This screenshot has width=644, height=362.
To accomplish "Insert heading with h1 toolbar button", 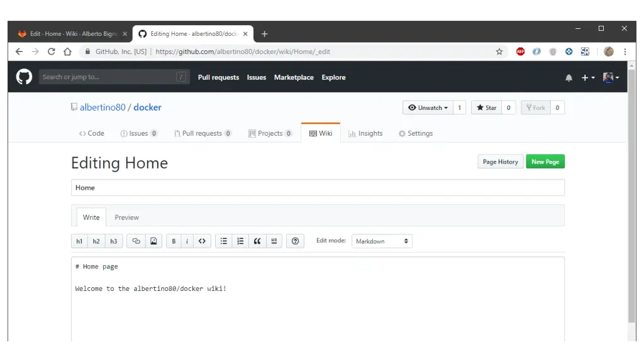I will (x=79, y=241).
